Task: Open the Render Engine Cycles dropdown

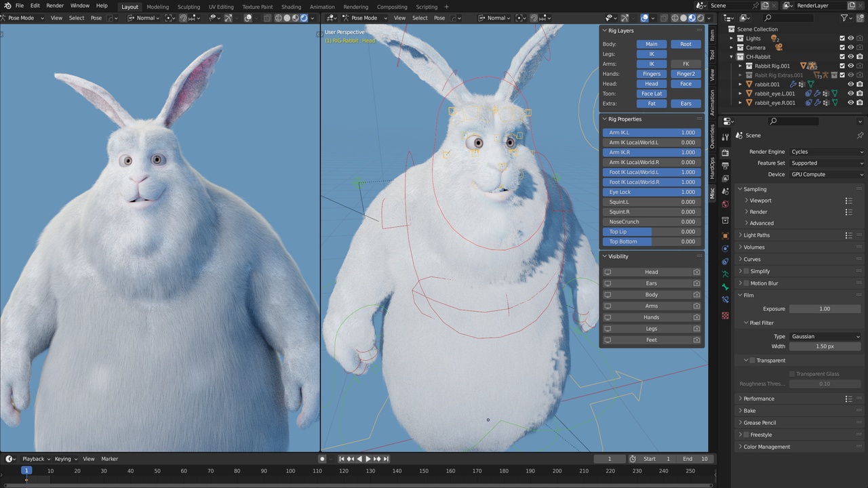Action: tap(826, 151)
